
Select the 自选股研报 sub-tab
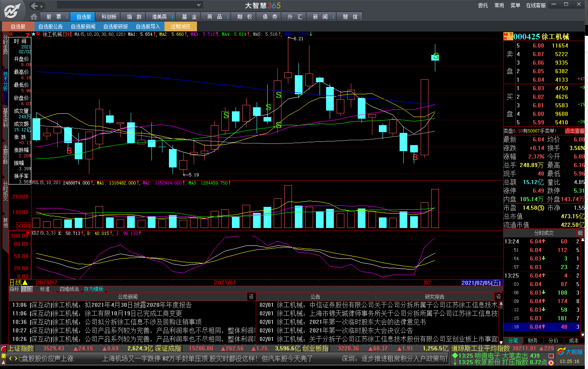(115, 26)
